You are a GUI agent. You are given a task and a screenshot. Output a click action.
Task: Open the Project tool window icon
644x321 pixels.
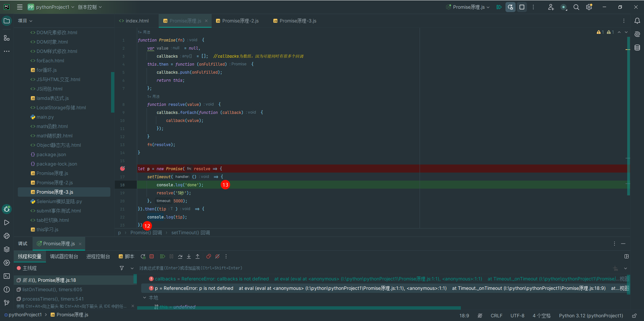[x=7, y=21]
